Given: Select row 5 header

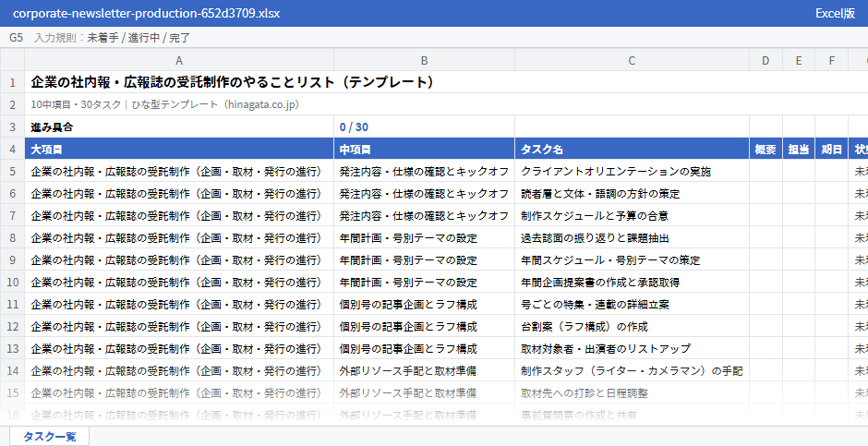Looking at the screenshot, I should pos(12,171).
